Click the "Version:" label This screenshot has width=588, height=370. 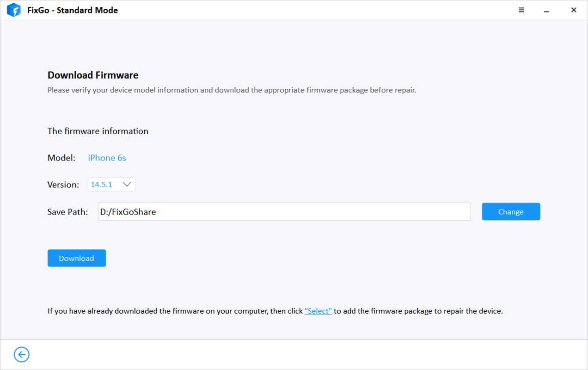[63, 185]
